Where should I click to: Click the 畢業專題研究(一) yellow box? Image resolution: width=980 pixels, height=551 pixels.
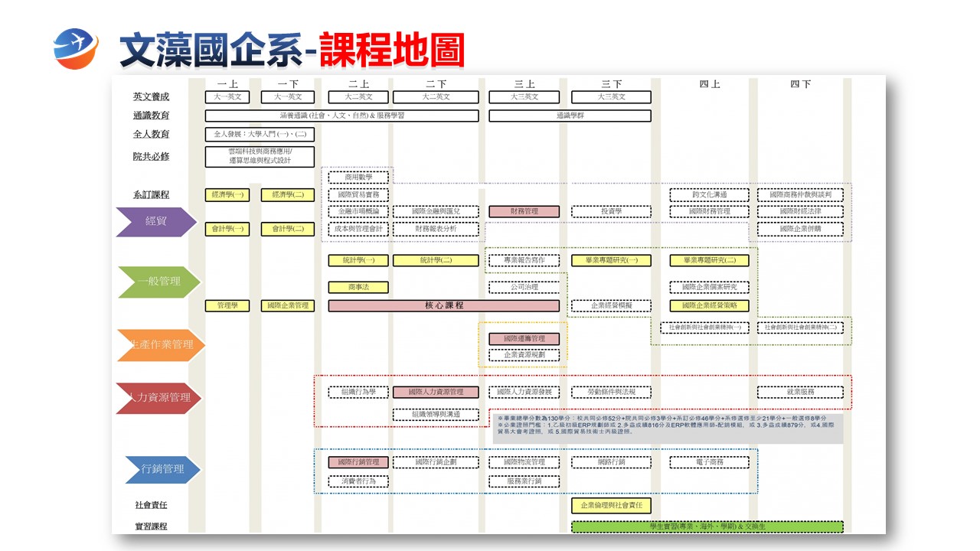coord(610,260)
